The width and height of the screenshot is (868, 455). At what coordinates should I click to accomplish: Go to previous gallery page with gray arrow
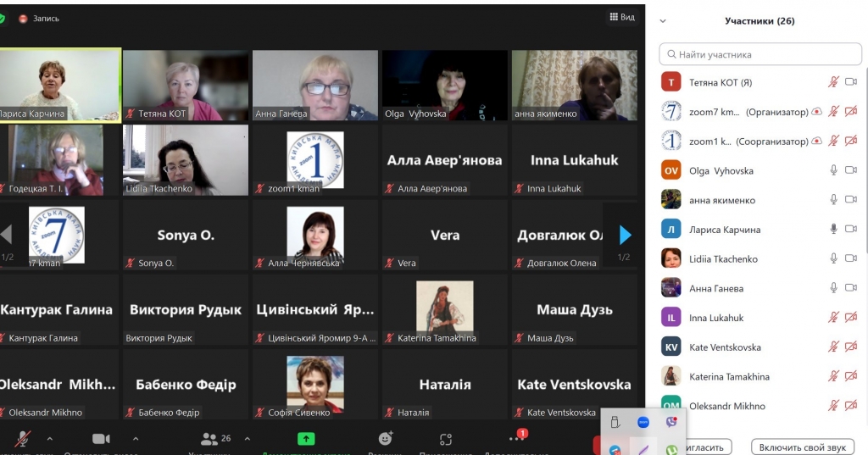[6, 235]
